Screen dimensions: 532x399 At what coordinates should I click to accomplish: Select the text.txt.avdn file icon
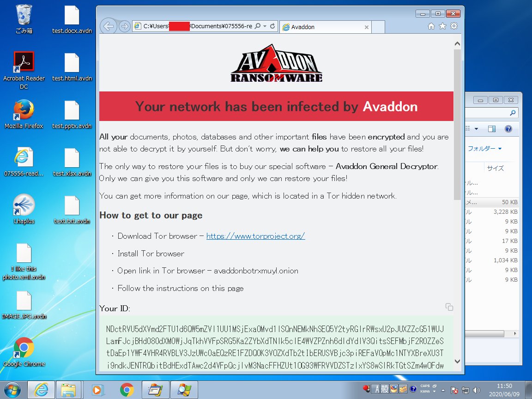click(72, 209)
